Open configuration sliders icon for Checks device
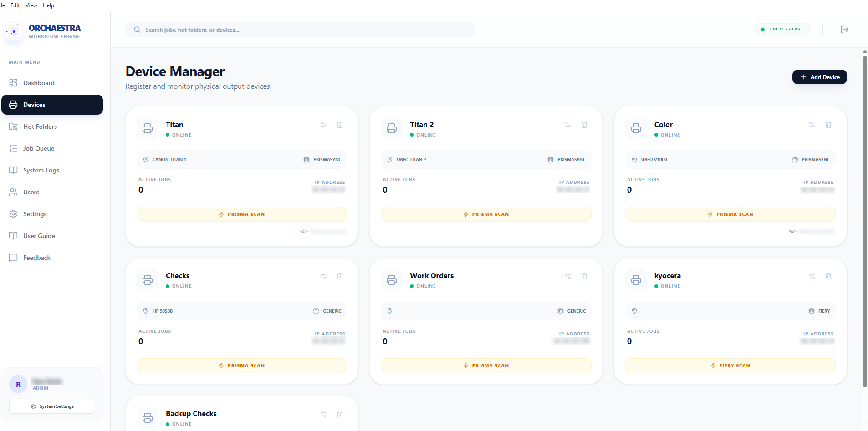Viewport: 868px width, 431px height. (323, 276)
